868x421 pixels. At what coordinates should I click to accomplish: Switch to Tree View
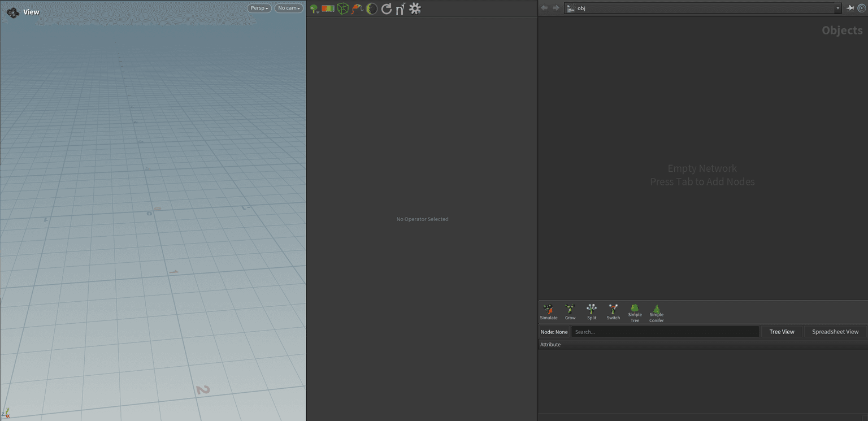coord(782,332)
